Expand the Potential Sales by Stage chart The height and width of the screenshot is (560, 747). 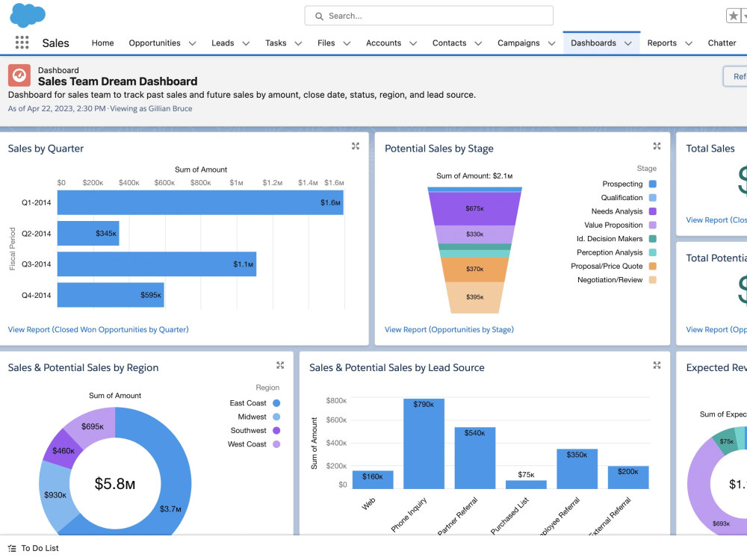pos(657,146)
